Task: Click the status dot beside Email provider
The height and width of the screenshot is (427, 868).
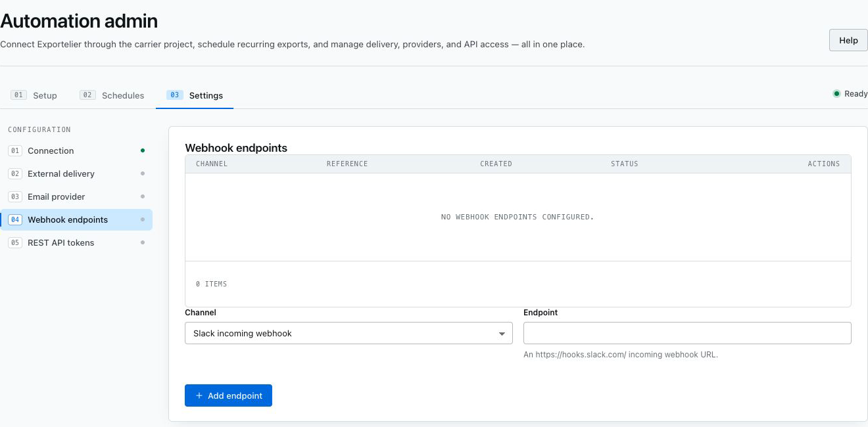Action: coord(143,196)
